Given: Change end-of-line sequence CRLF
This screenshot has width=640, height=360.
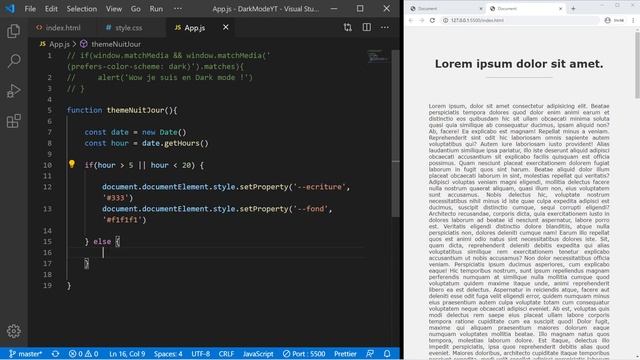Looking at the screenshot, I should pyautogui.click(x=226, y=353).
